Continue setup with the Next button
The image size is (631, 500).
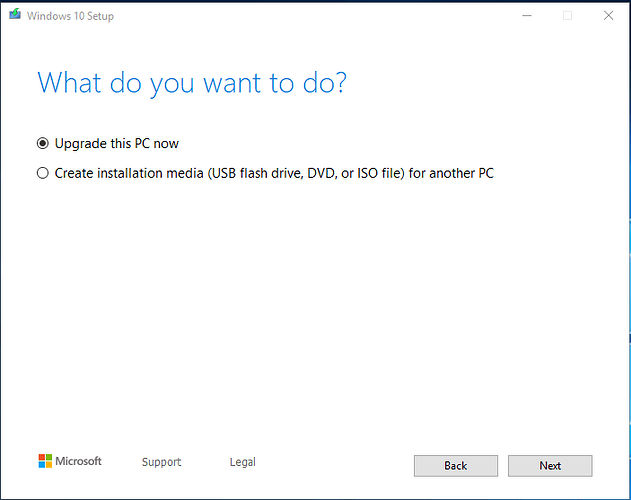tap(550, 466)
